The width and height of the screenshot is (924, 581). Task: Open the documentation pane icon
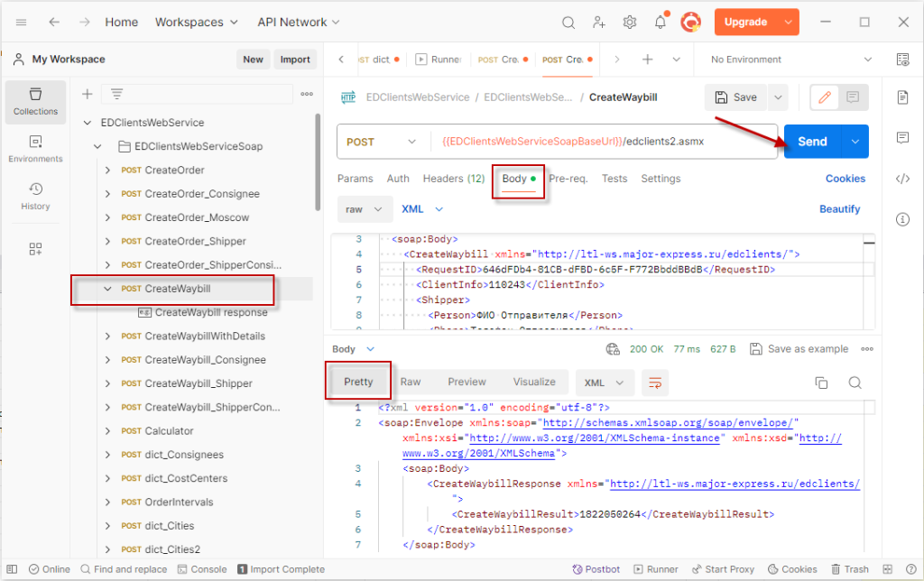point(902,97)
